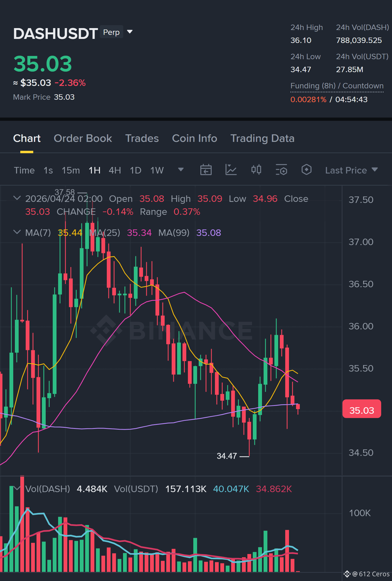Open the line chart drawing tools icon
Viewport: 392px width, 581px height.
pos(231,170)
